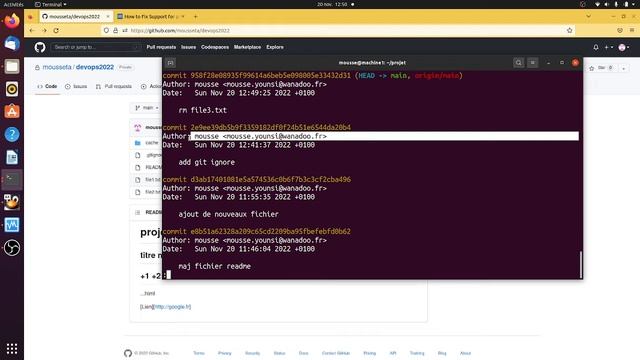Screen dimensions: 640x360
Task: Open the terminal hamburger menu
Action: coord(533,63)
